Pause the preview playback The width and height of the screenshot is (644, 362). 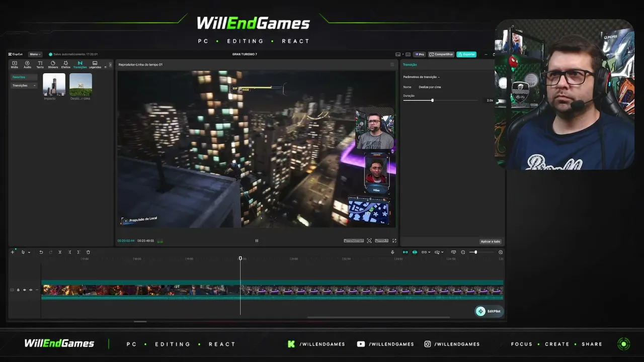coord(257,241)
